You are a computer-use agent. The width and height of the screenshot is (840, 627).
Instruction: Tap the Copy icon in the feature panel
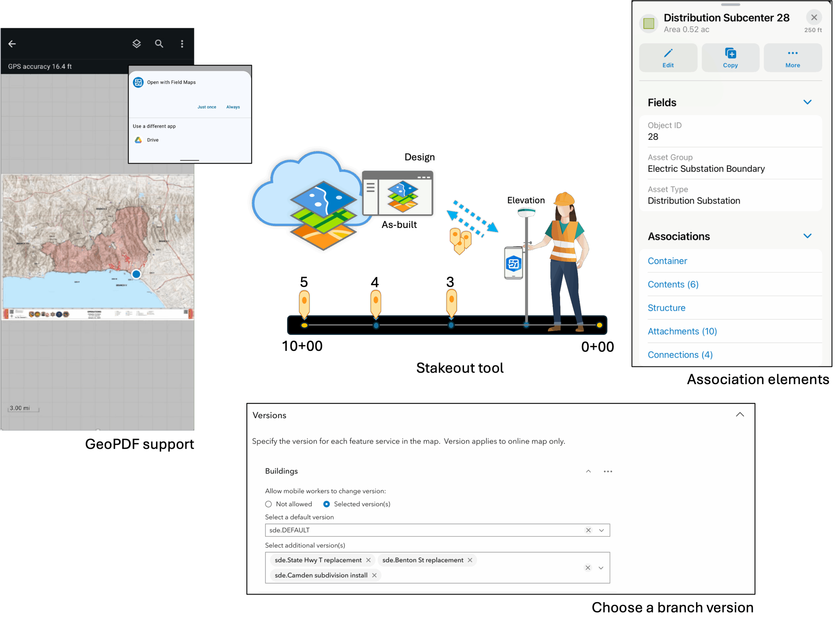(x=730, y=57)
